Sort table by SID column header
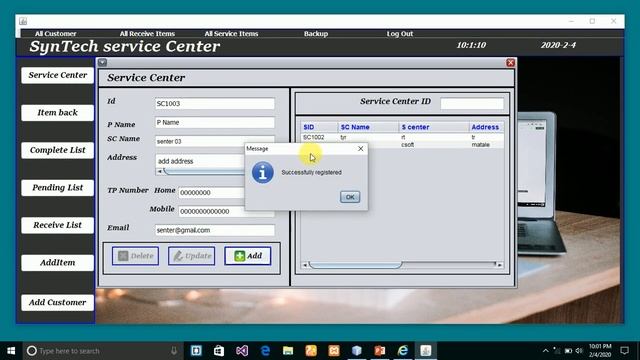This screenshot has width=640, height=360. pos(320,127)
